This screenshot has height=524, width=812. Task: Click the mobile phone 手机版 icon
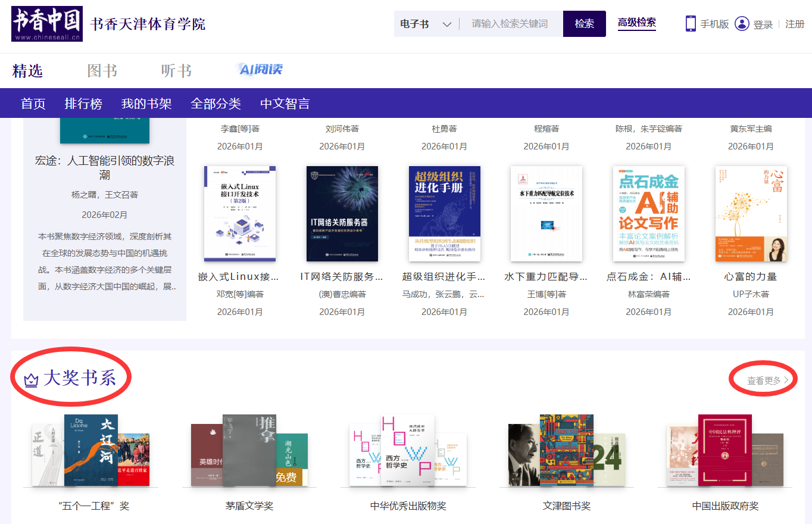pos(691,24)
